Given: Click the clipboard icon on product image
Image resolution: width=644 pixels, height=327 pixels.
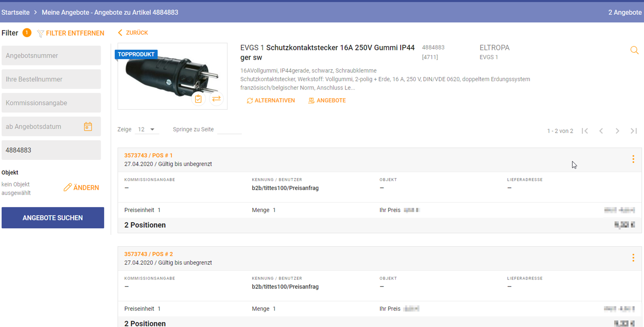Looking at the screenshot, I should click(x=198, y=99).
